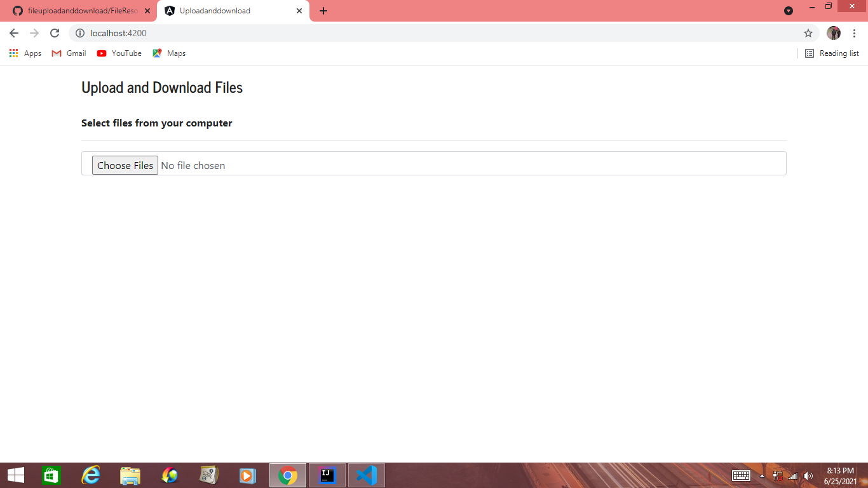The height and width of the screenshot is (488, 868).
Task: Open a new browser tab
Action: point(323,10)
